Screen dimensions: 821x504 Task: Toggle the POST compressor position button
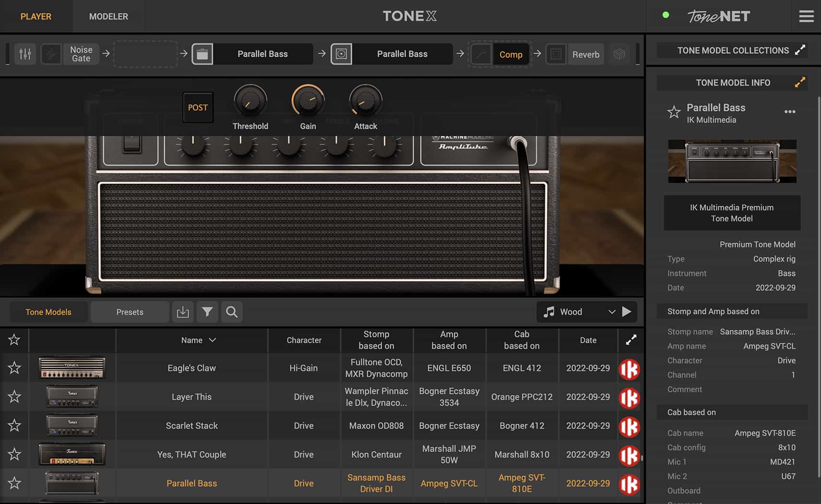(x=198, y=108)
